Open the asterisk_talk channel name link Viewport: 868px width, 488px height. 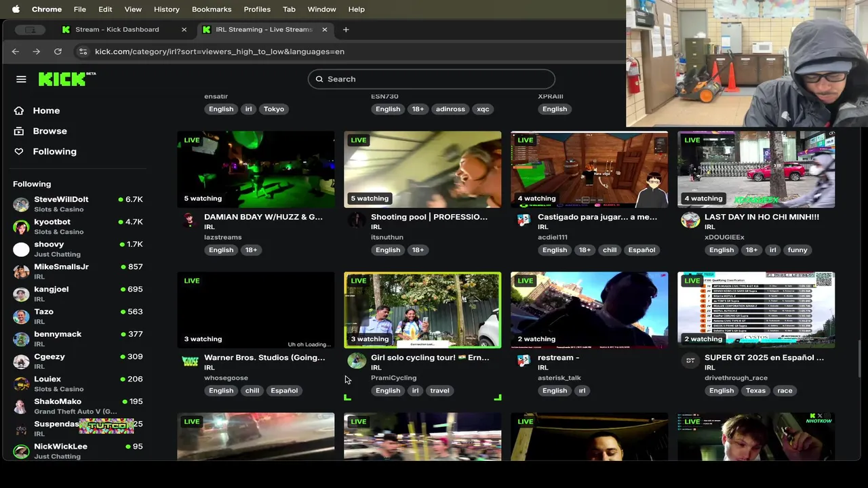[x=559, y=378]
